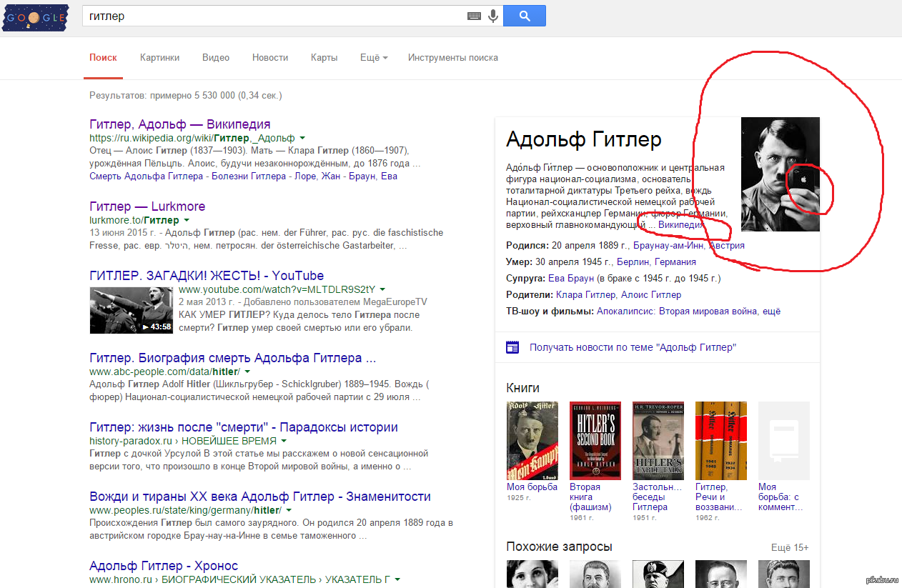Viewport: 902px width, 588px height.
Task: Open Инструменты поиска options
Action: pyautogui.click(x=453, y=58)
